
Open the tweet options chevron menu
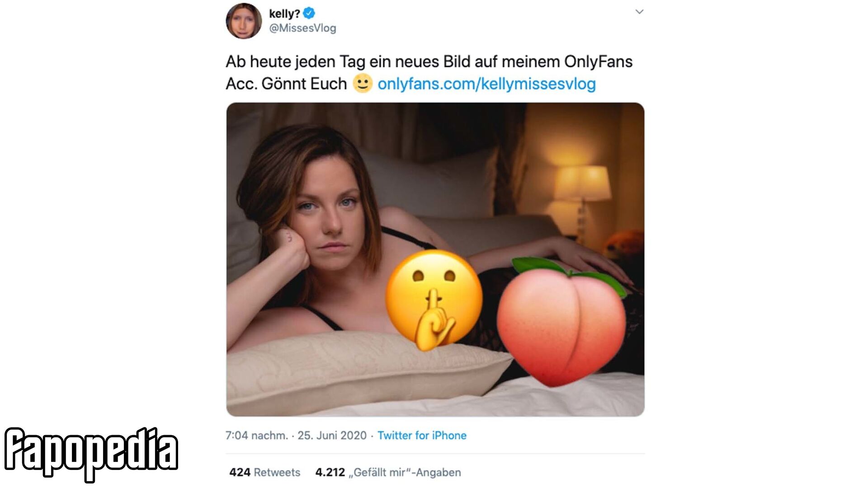click(x=639, y=12)
